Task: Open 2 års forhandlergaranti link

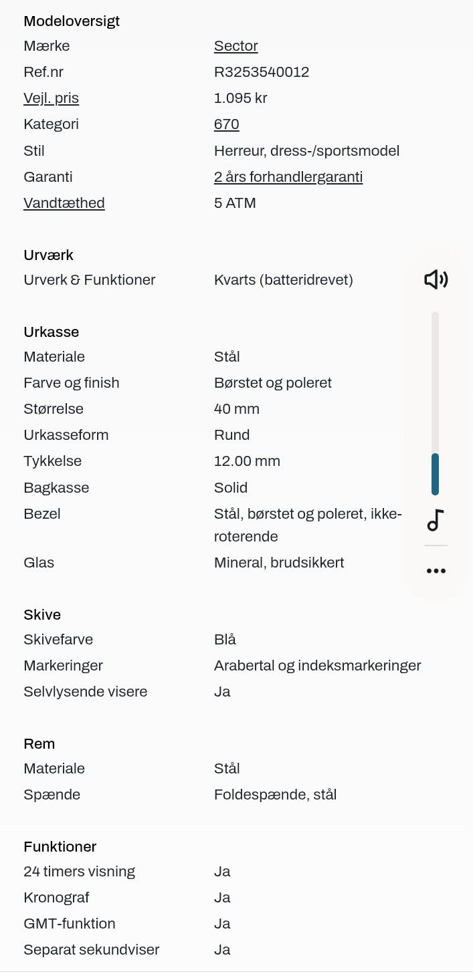Action: 288,177
